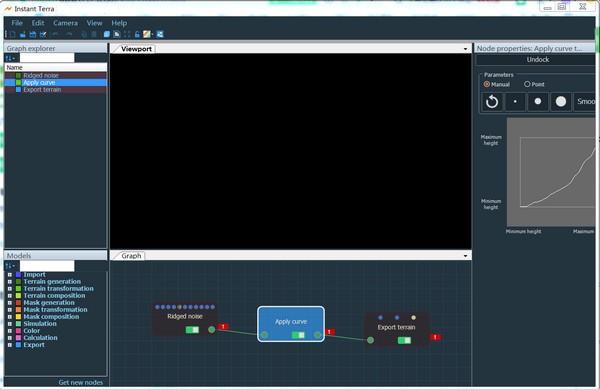The height and width of the screenshot is (389, 600).
Task: Click the red warning badge on Apply curve
Action: tap(329, 332)
